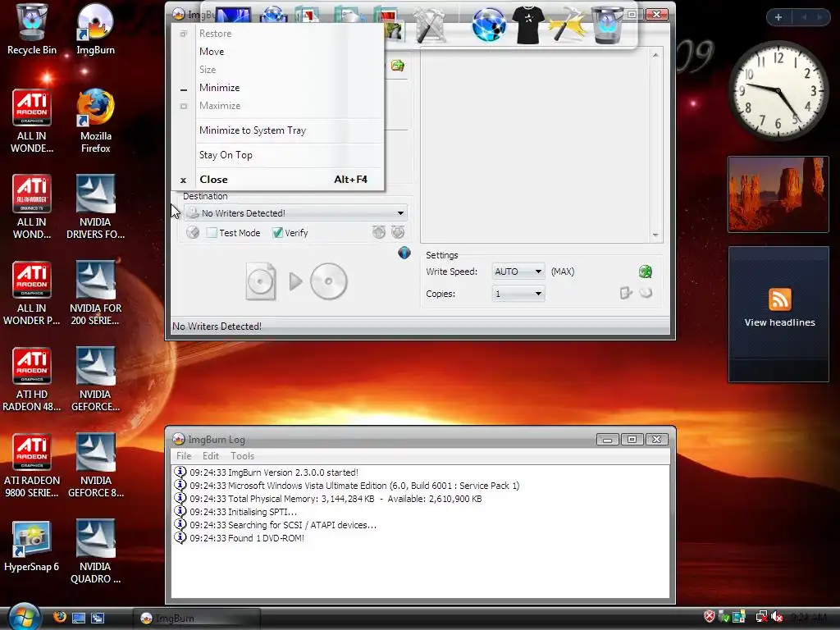Image resolution: width=840 pixels, height=630 pixels.
Task: Click the info pane scroll-up arrow
Action: [655, 55]
